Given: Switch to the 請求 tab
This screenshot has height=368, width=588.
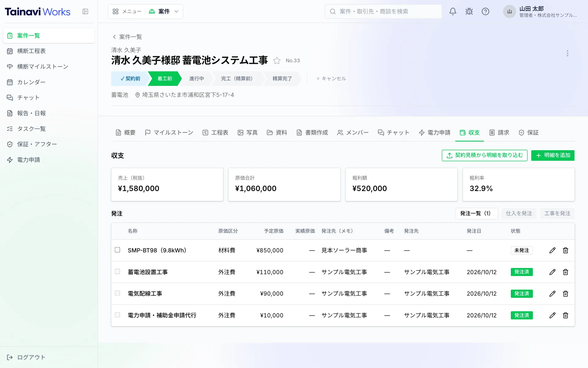Looking at the screenshot, I should click(x=499, y=132).
